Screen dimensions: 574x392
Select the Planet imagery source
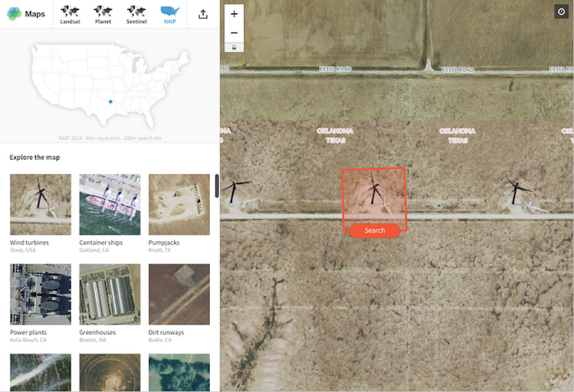pos(102,14)
